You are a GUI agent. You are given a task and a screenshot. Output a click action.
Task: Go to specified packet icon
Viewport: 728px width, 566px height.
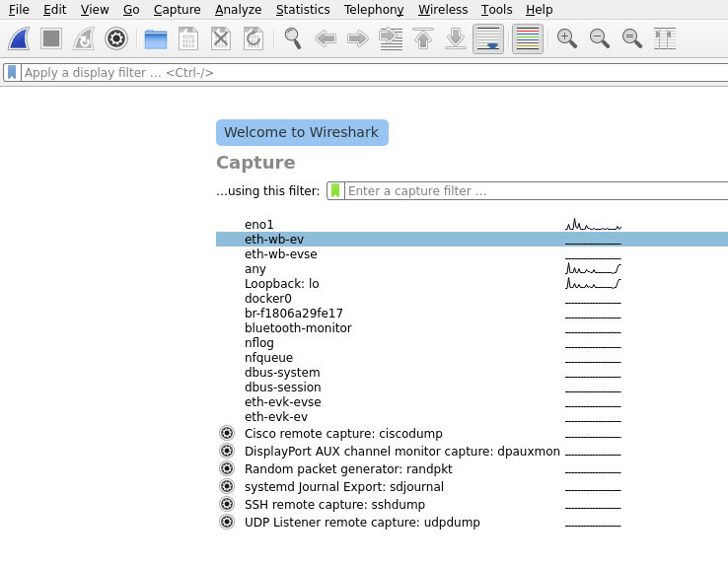[391, 38]
